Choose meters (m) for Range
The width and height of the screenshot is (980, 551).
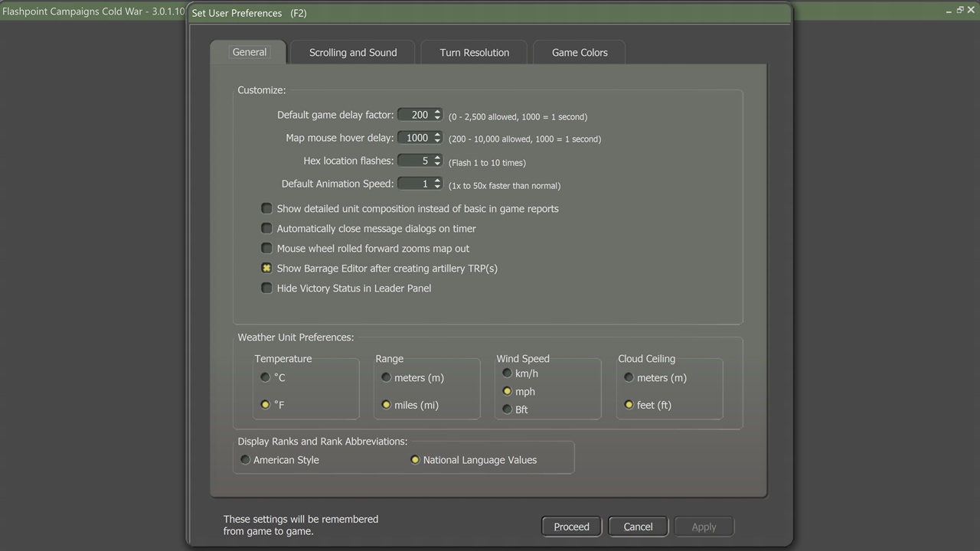[387, 377]
